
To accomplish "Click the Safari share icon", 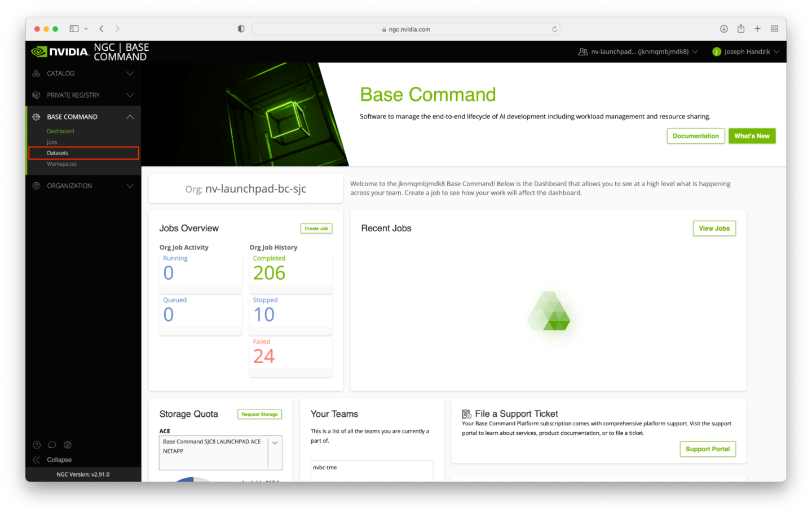I will tap(741, 29).
